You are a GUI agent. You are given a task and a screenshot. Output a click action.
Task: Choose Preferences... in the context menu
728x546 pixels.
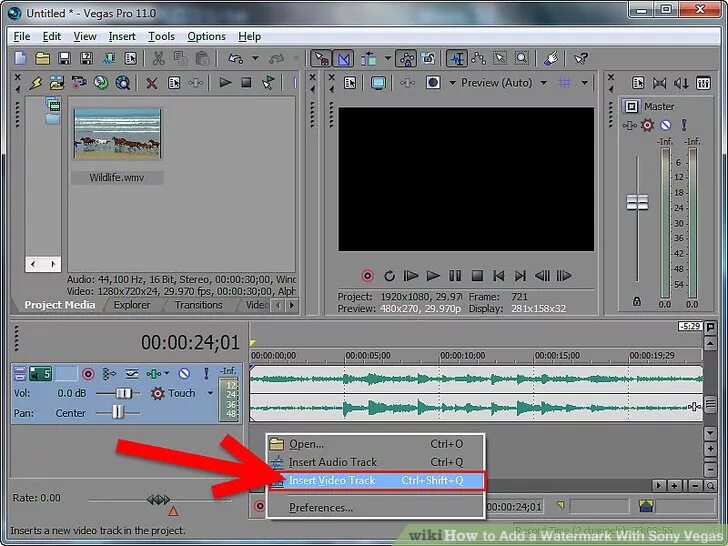point(376,507)
